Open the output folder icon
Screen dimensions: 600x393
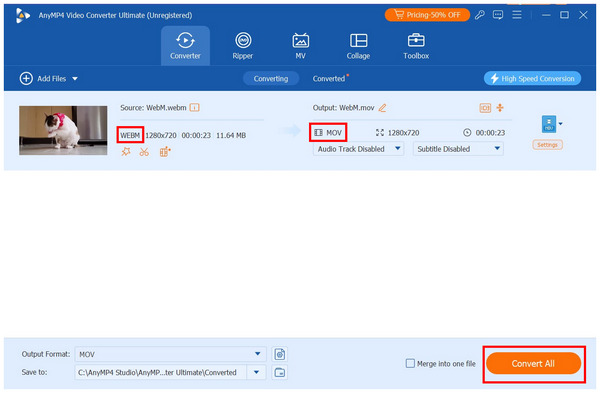click(x=280, y=372)
